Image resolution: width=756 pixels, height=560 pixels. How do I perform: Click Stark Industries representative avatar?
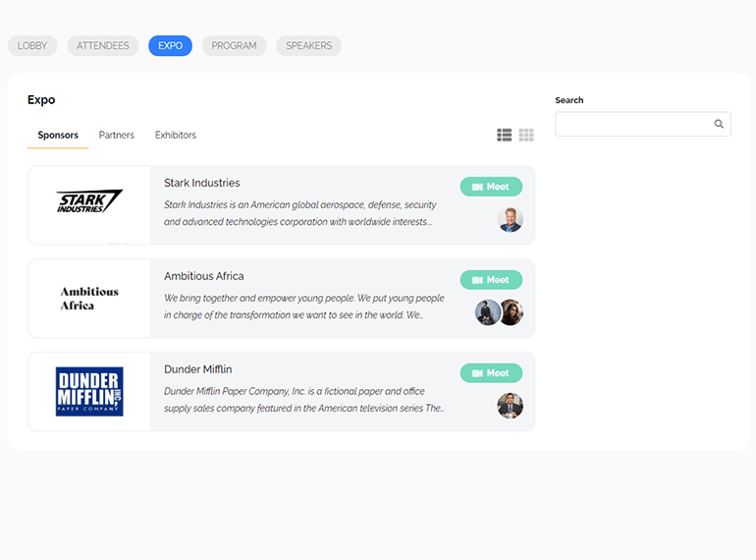[511, 219]
